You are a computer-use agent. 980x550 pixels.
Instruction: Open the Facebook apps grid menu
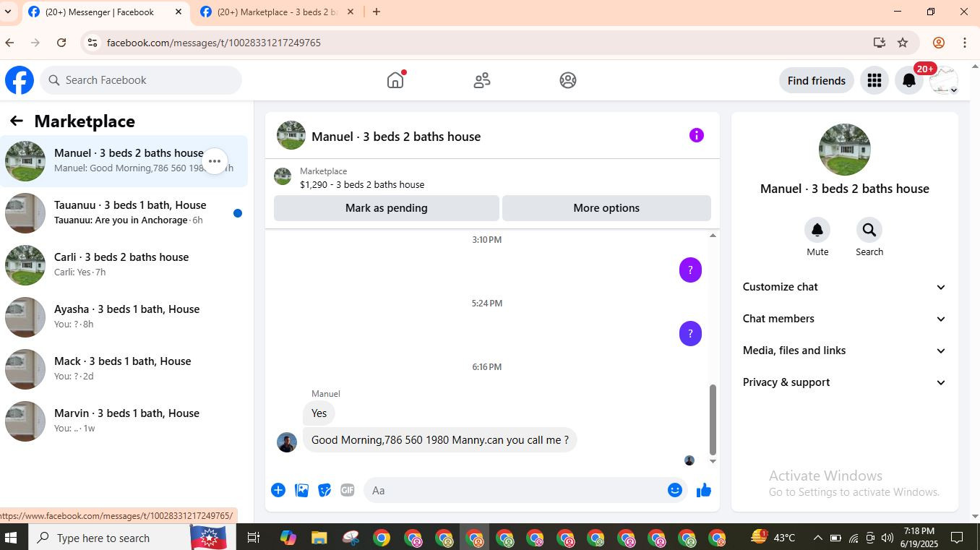[x=874, y=80]
